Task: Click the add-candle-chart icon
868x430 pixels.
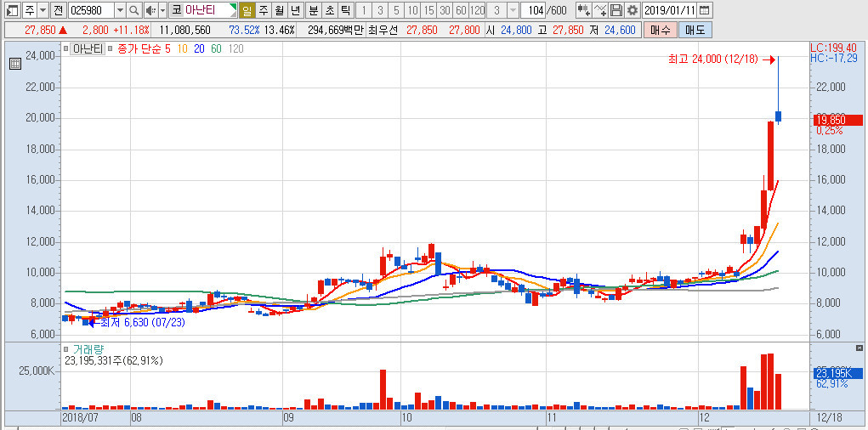Action: (x=583, y=10)
